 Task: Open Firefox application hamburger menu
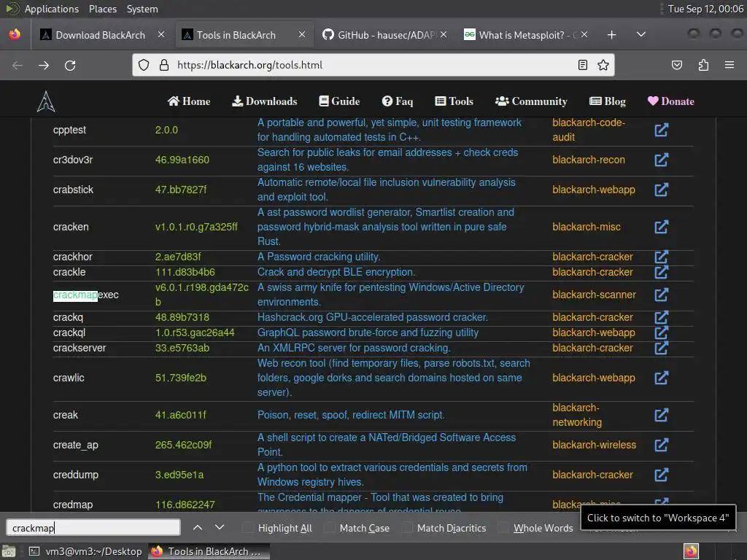(729, 65)
